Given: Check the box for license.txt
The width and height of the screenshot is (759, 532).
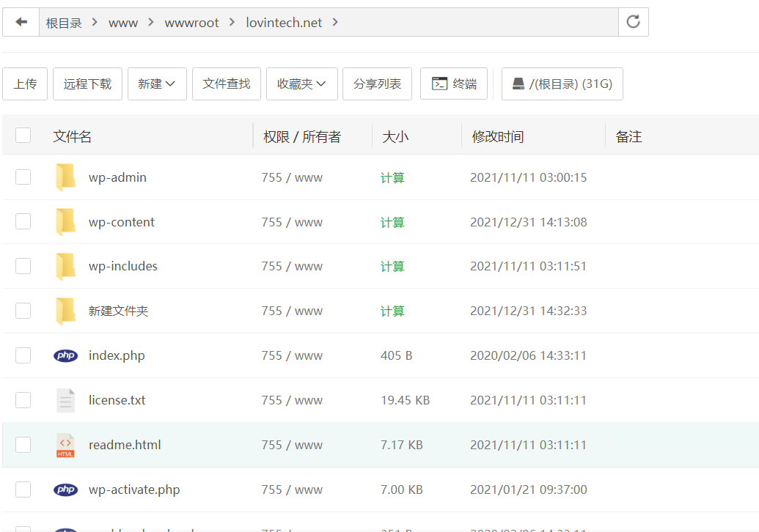Looking at the screenshot, I should (x=23, y=400).
